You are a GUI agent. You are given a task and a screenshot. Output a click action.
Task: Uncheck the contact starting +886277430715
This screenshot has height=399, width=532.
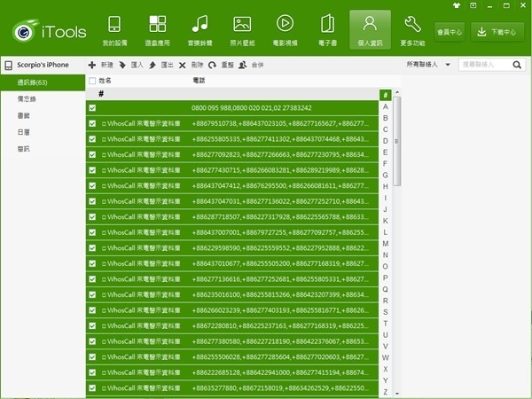click(x=92, y=170)
